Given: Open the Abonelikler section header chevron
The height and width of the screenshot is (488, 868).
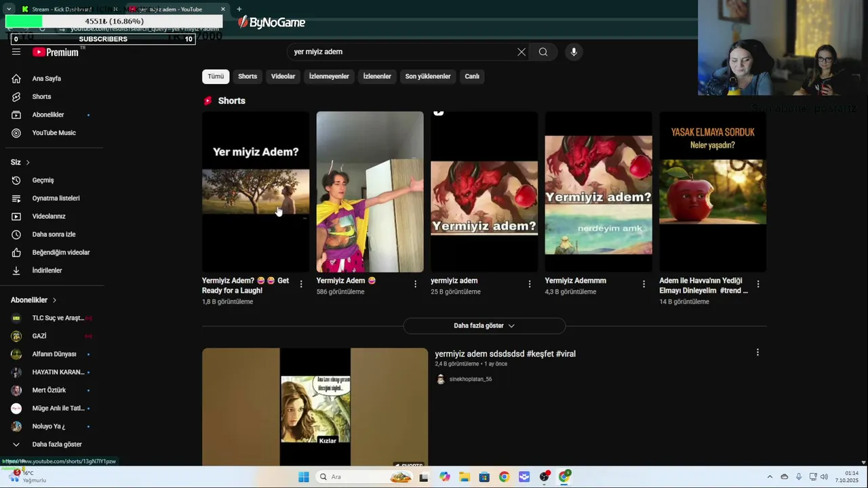Looking at the screenshot, I should point(54,300).
